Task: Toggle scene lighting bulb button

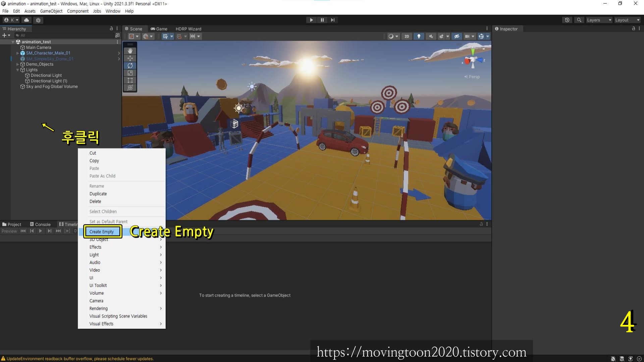Action: [x=419, y=36]
